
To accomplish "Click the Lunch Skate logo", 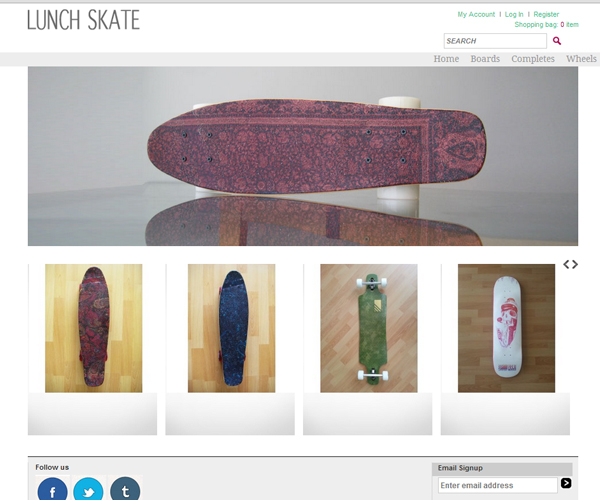I will click(x=83, y=20).
